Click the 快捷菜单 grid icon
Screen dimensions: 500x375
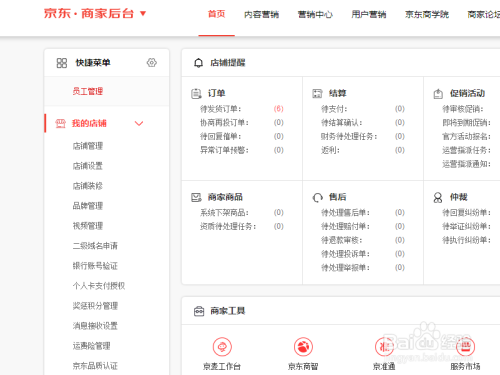[x=62, y=63]
